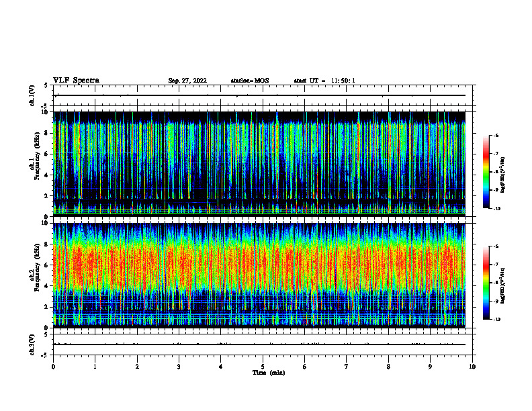Click the "10" label ending the time axis
532x411 pixels.
point(472,367)
